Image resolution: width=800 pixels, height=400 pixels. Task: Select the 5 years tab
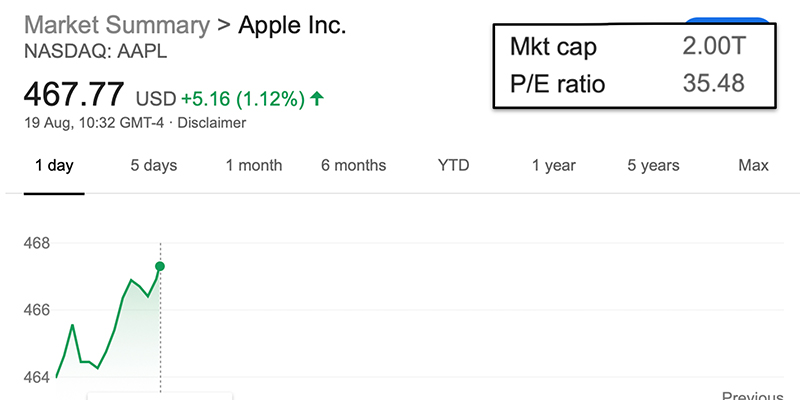653,166
